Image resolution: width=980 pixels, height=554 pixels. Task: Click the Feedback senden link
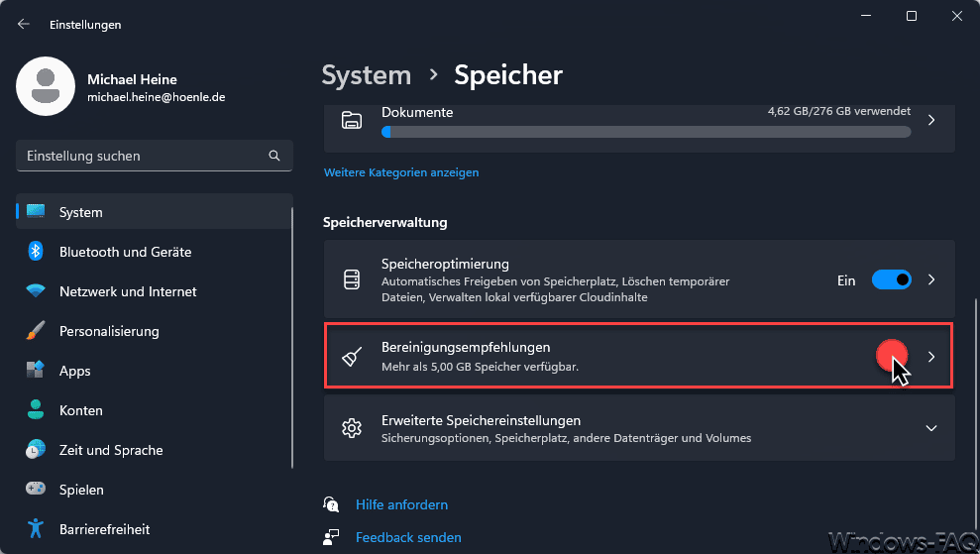click(408, 537)
